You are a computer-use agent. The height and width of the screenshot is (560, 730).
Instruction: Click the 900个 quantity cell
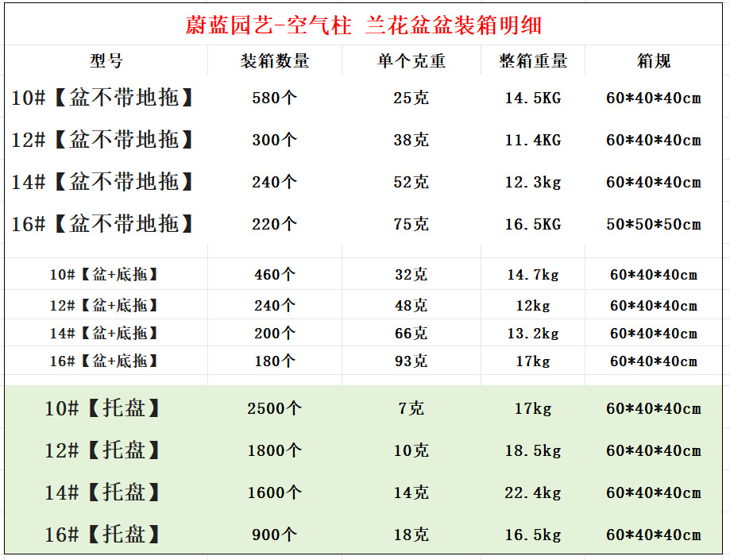[x=274, y=535]
